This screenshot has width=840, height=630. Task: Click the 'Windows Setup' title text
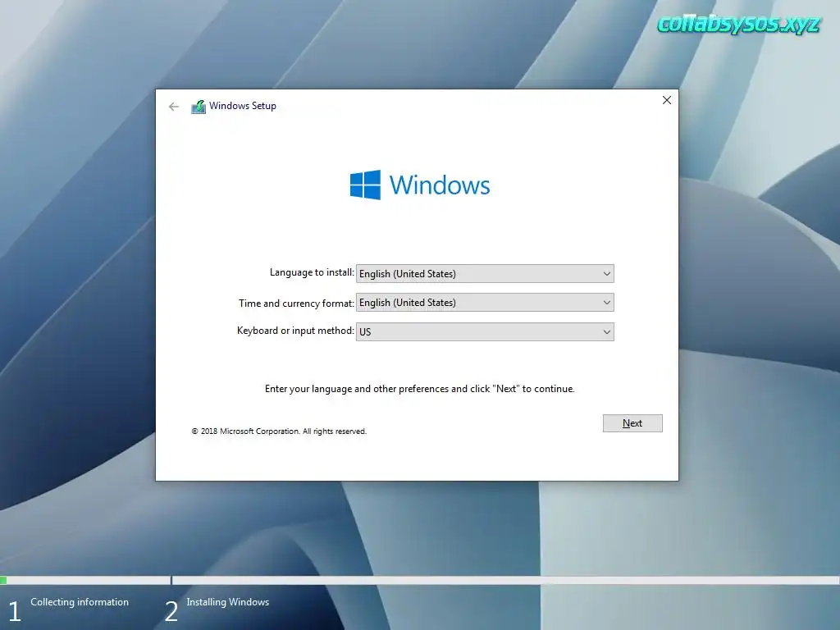(243, 106)
